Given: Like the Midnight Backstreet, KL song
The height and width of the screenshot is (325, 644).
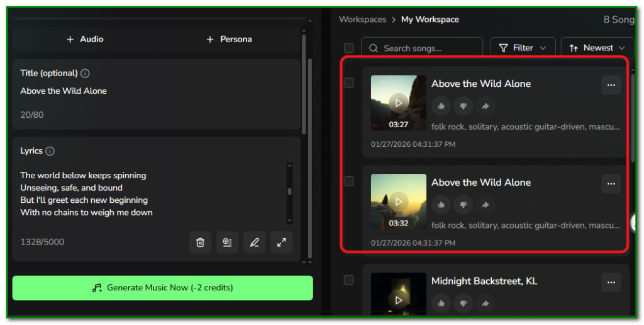Looking at the screenshot, I should coord(441,304).
